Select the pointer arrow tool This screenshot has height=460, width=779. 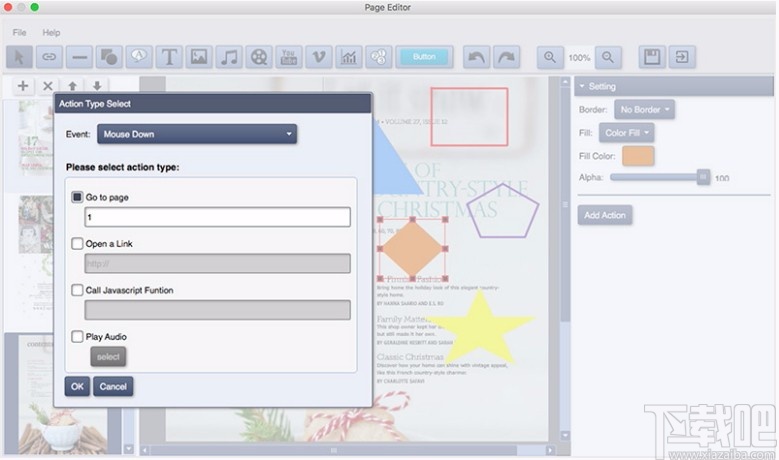[19, 57]
